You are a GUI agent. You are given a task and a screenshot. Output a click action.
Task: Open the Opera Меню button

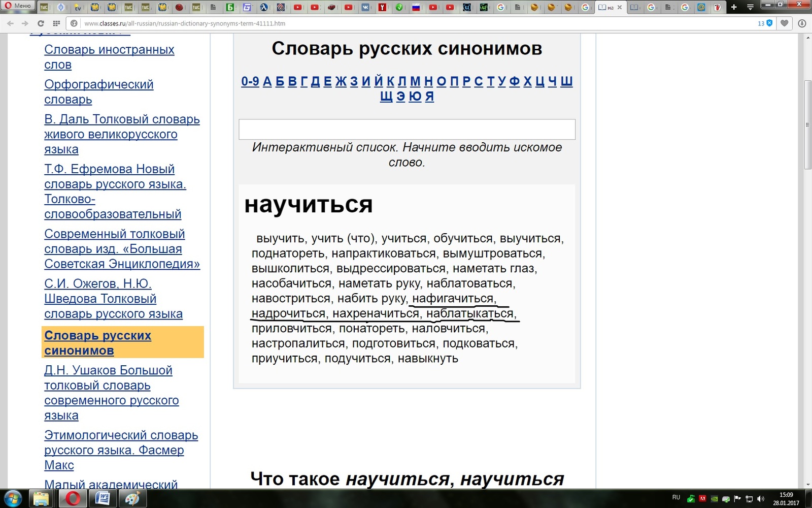tap(18, 6)
